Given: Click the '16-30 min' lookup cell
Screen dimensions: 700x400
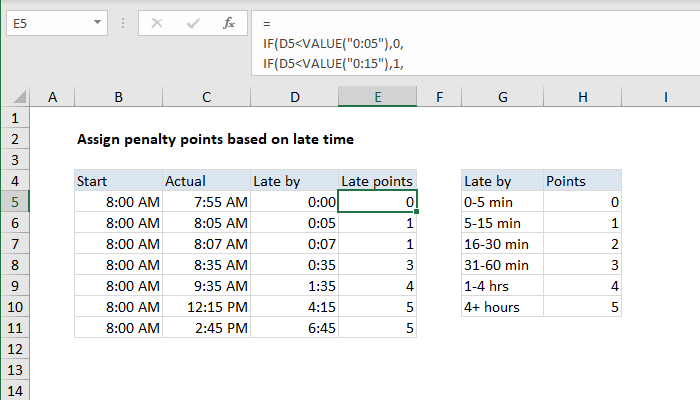Looking at the screenshot, I should coord(503,244).
